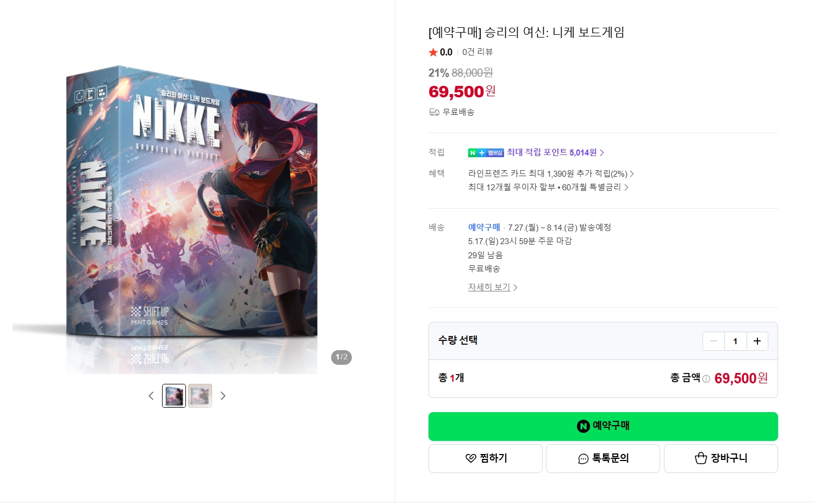The height and width of the screenshot is (504, 814).
Task: Click the green 예약구매 preorder button
Action: [x=602, y=426]
